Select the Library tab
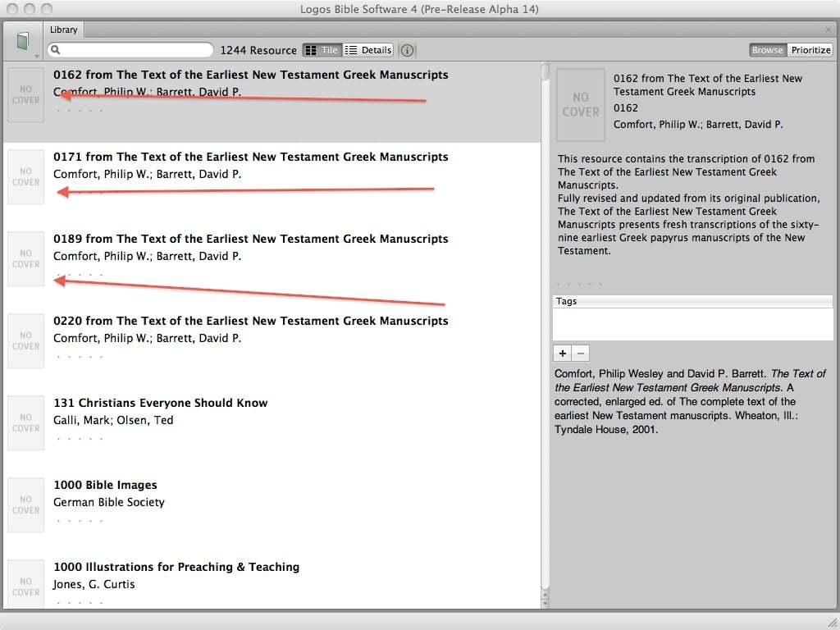The image size is (840, 630). pos(64,30)
